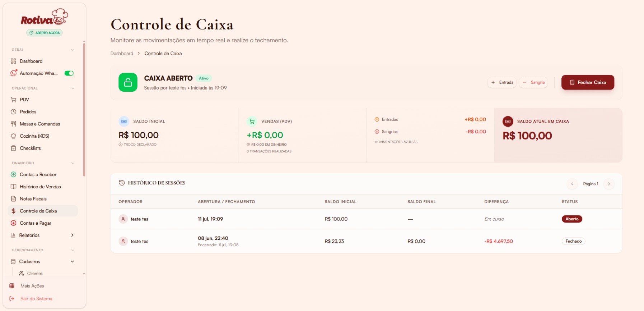The image size is (644, 311).
Task: Click the ABERTO AGORA status pill
Action: click(x=45, y=33)
